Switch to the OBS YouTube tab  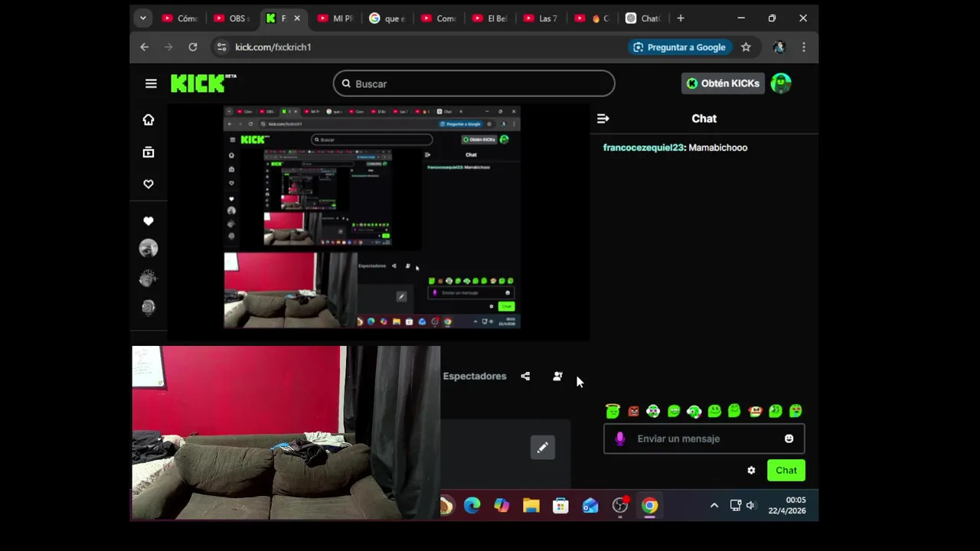click(232, 18)
